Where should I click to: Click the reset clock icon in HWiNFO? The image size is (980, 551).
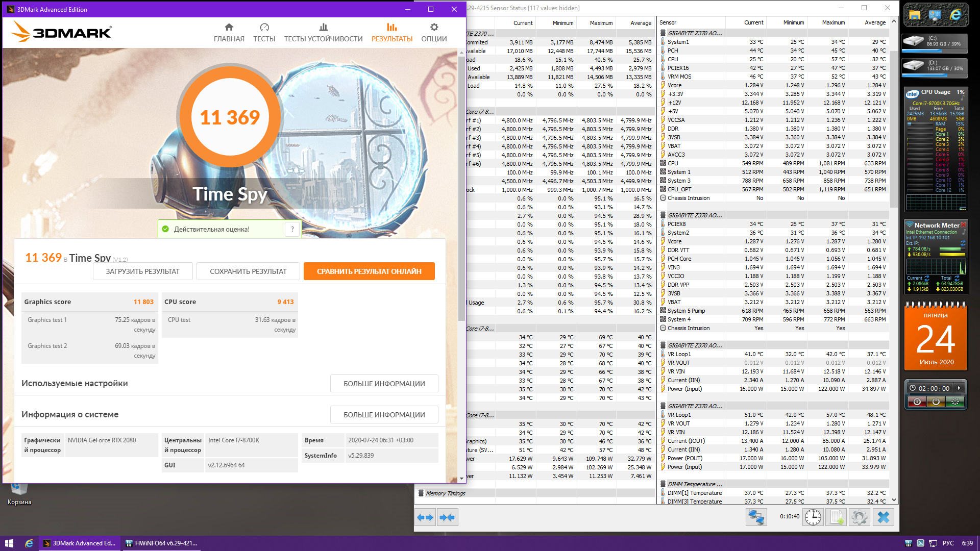pos(813,517)
